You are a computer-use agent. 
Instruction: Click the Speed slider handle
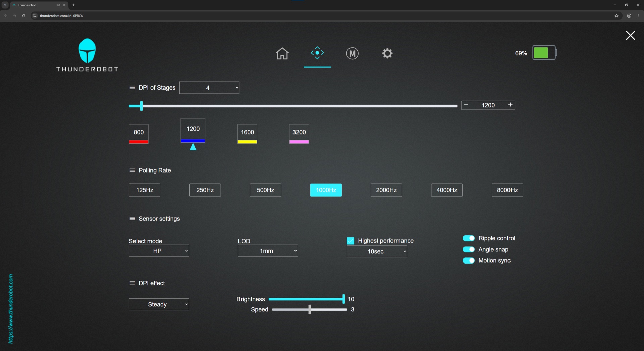(x=309, y=309)
